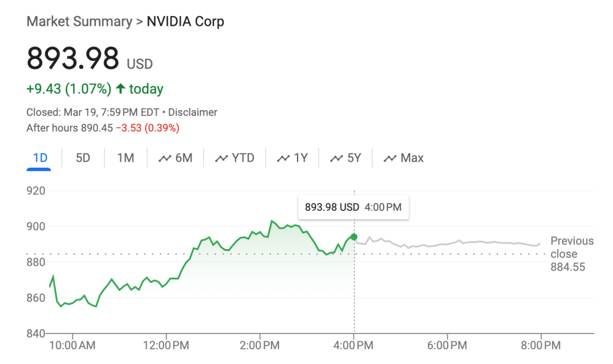Click the trend icon beside Max

tap(390, 159)
